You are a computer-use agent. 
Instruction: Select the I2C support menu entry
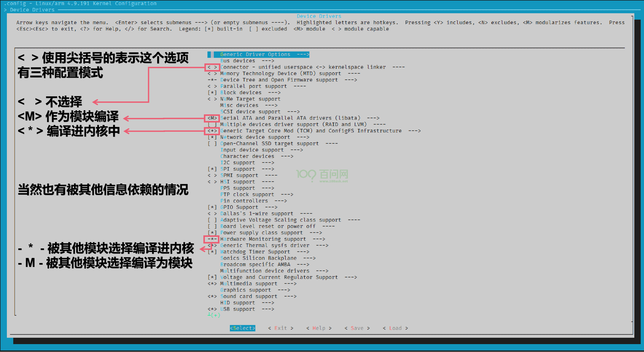[x=238, y=163]
